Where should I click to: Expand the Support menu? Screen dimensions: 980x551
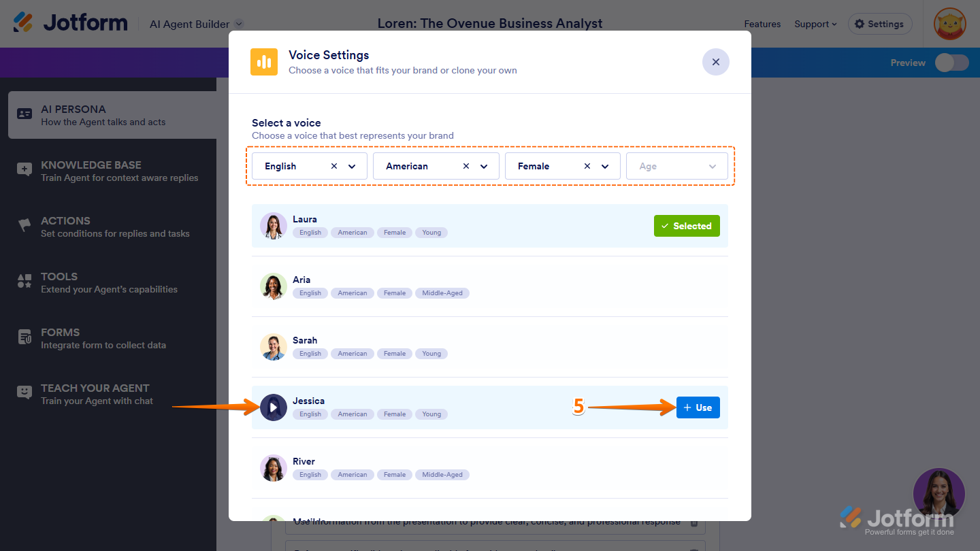815,24
